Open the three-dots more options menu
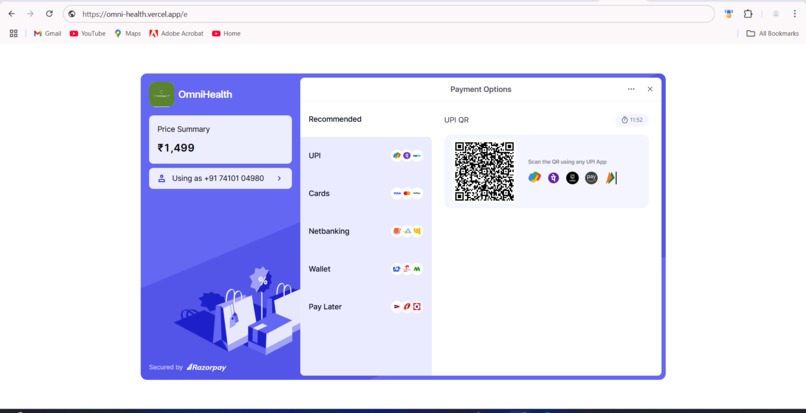806x413 pixels. click(631, 89)
